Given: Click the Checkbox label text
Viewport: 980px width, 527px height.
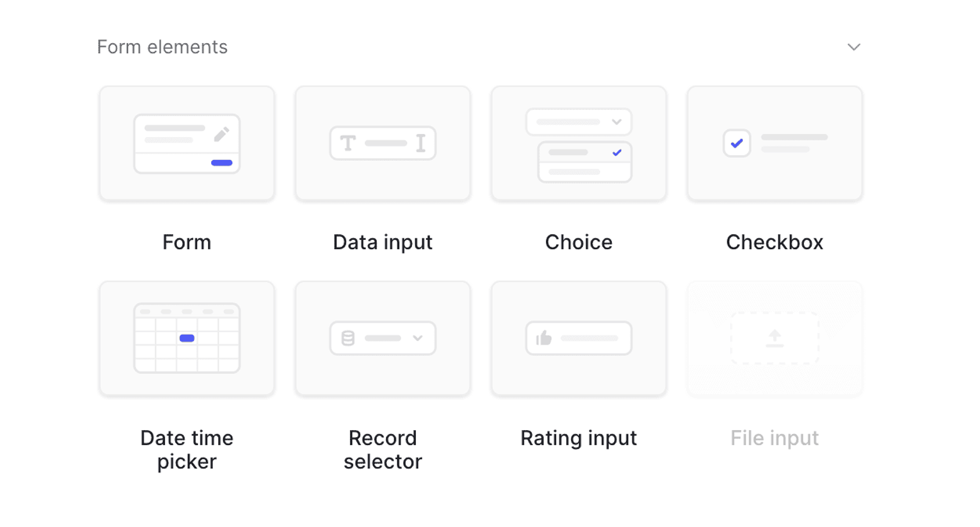Looking at the screenshot, I should pos(775,242).
